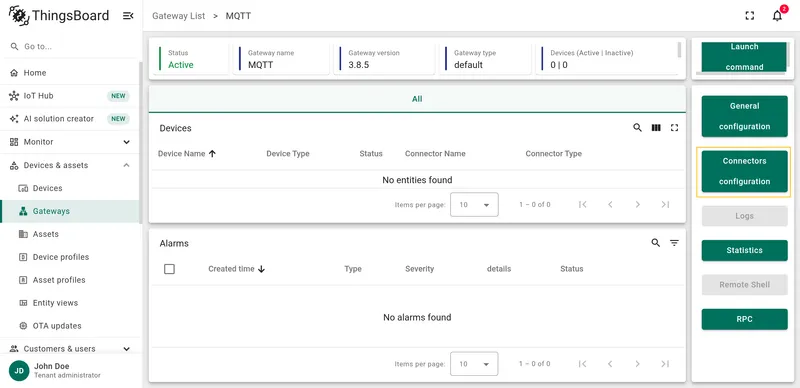The width and height of the screenshot is (800, 388).
Task: Click the Gateways menu icon
Action: click(x=23, y=211)
